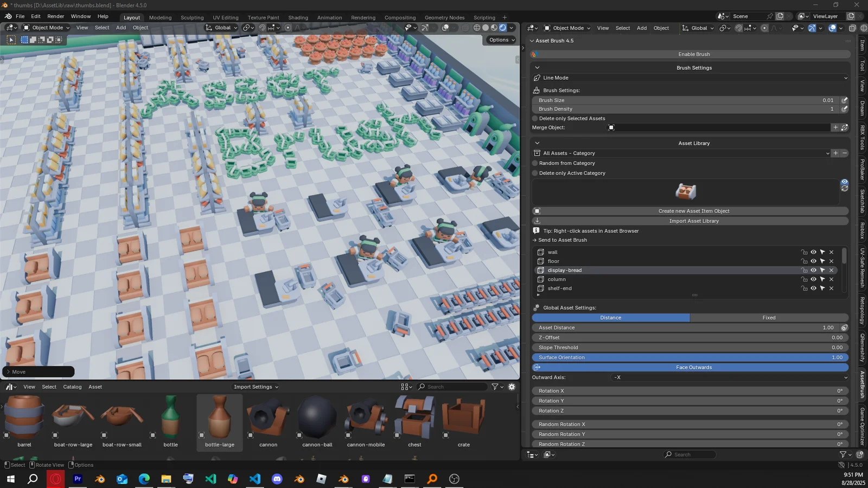The height and width of the screenshot is (488, 868).
Task: Enable the snap magnet icon
Action: 263,28
